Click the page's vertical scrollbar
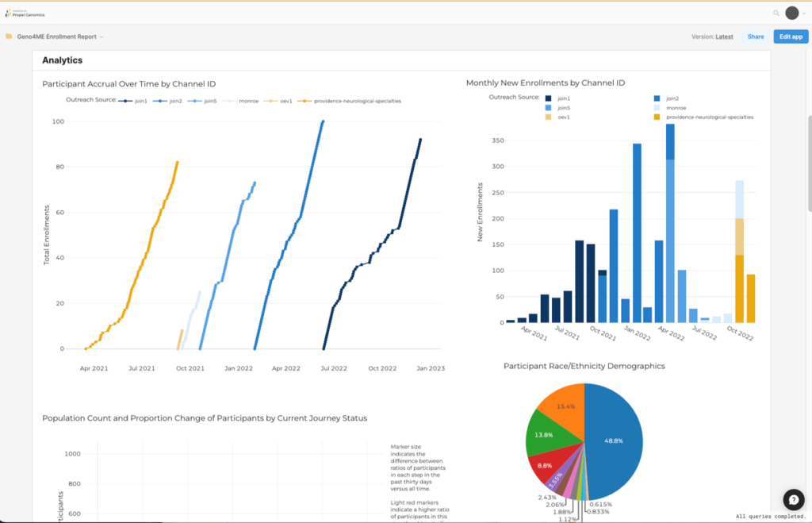 coord(808,159)
